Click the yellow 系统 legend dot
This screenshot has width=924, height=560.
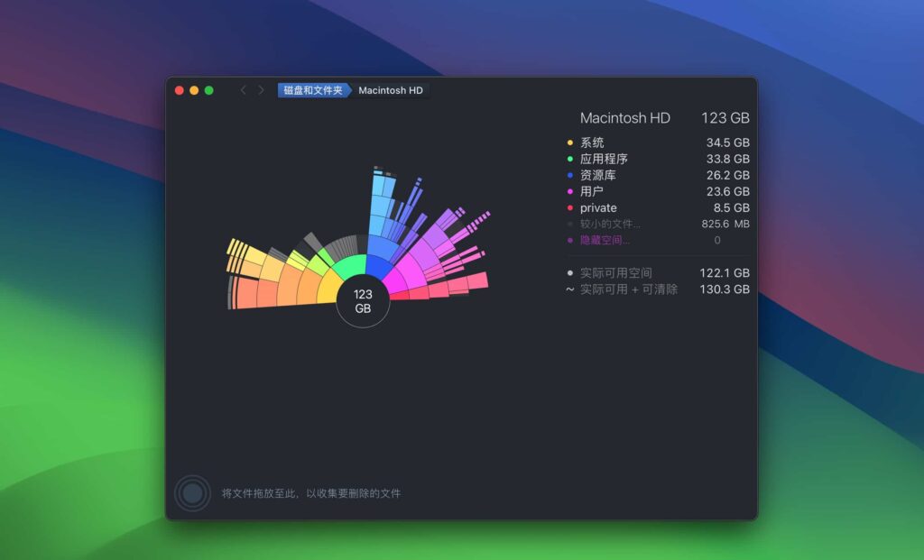pos(568,142)
